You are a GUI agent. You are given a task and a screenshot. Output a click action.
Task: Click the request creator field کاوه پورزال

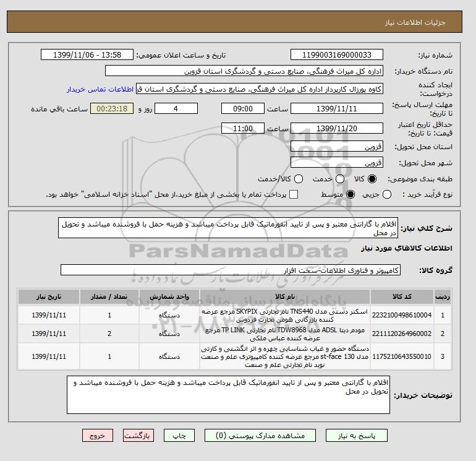coord(260,89)
